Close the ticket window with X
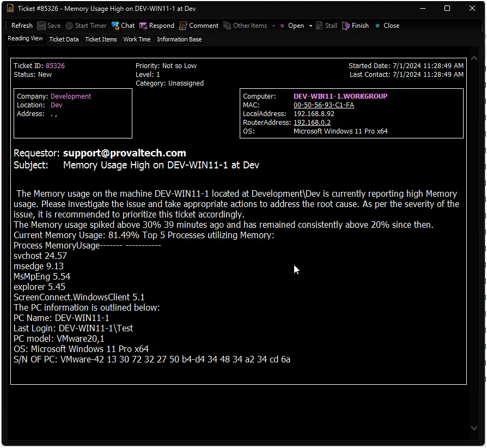This screenshot has height=448, width=487. tap(472, 8)
